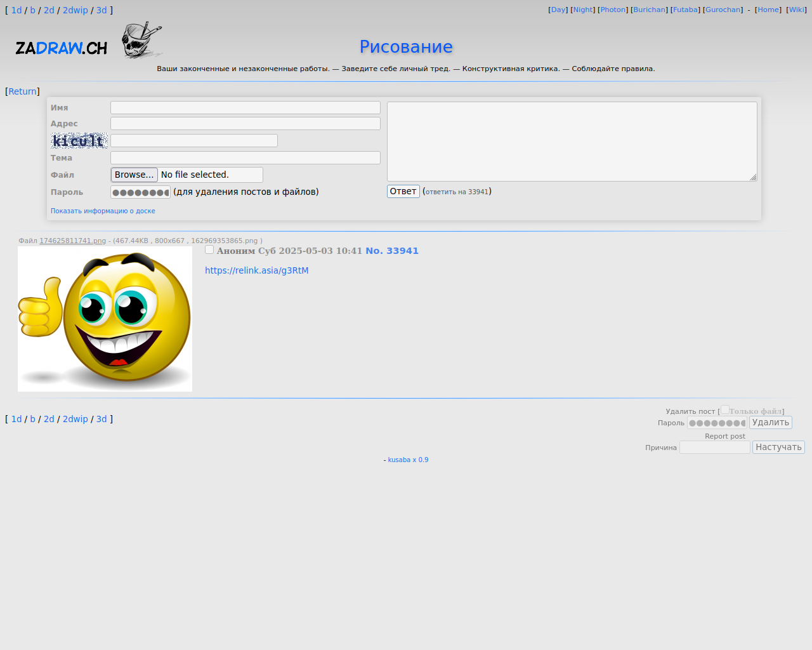Open the thumbs-up smiley thumbnail
The image size is (812, 650).
click(x=105, y=319)
